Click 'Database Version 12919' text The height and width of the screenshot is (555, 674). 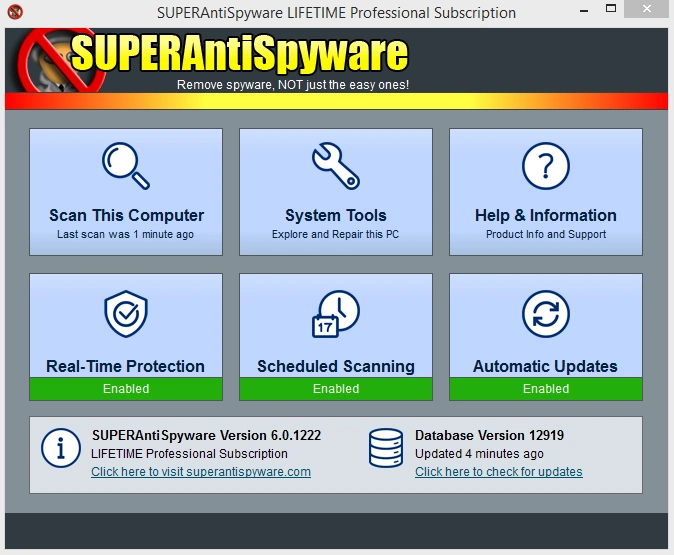(x=489, y=435)
